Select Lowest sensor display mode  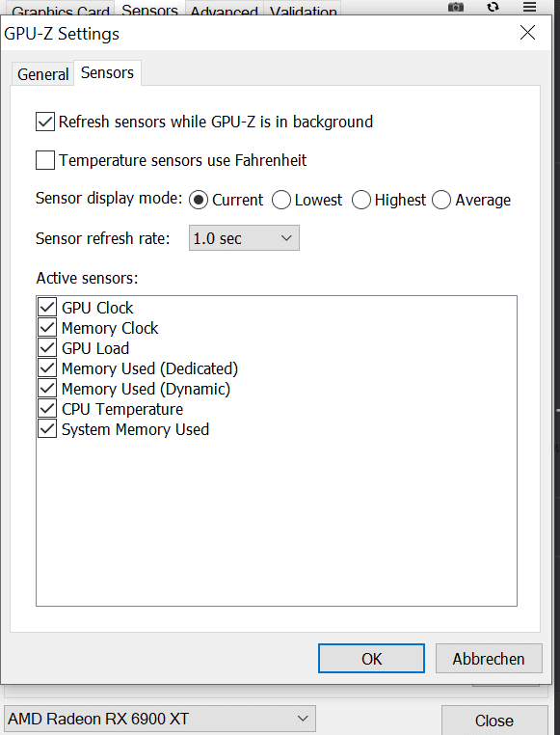(280, 201)
